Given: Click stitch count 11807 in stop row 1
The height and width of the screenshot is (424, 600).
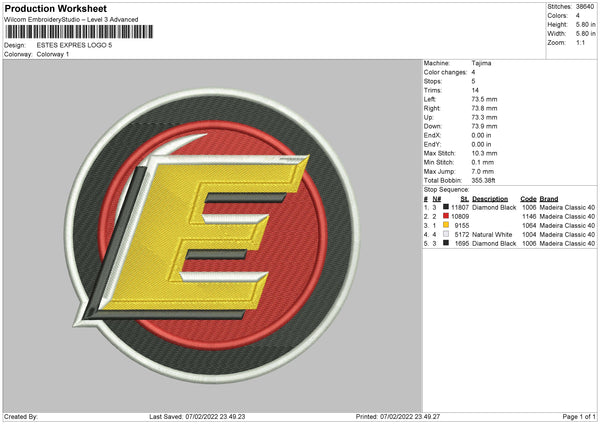Looking at the screenshot, I should tap(460, 207).
